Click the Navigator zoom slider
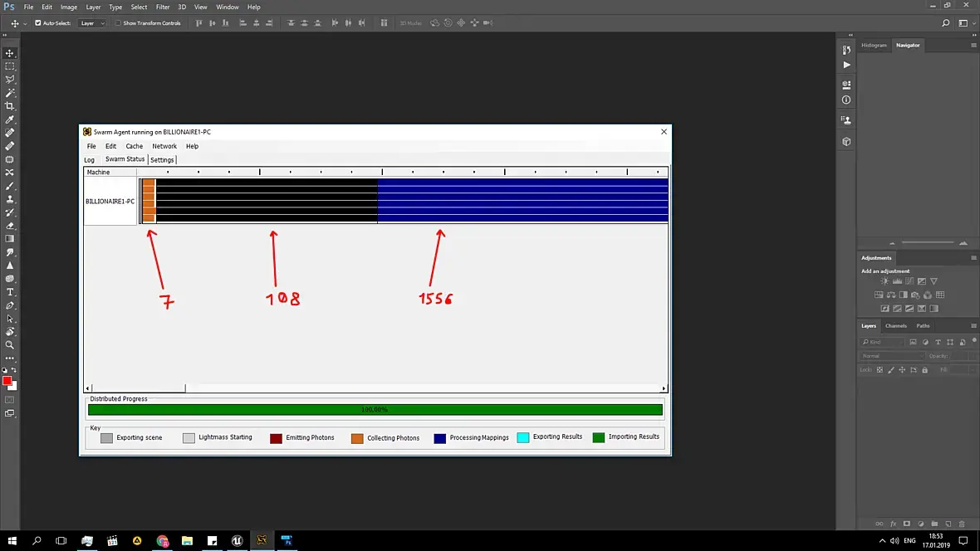Screen dimensions: 980x551 coord(928,243)
